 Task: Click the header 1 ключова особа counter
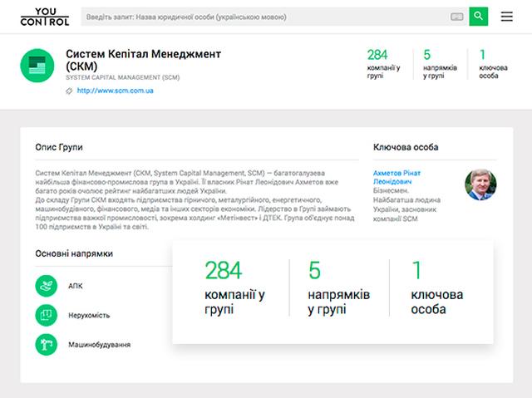493,64
